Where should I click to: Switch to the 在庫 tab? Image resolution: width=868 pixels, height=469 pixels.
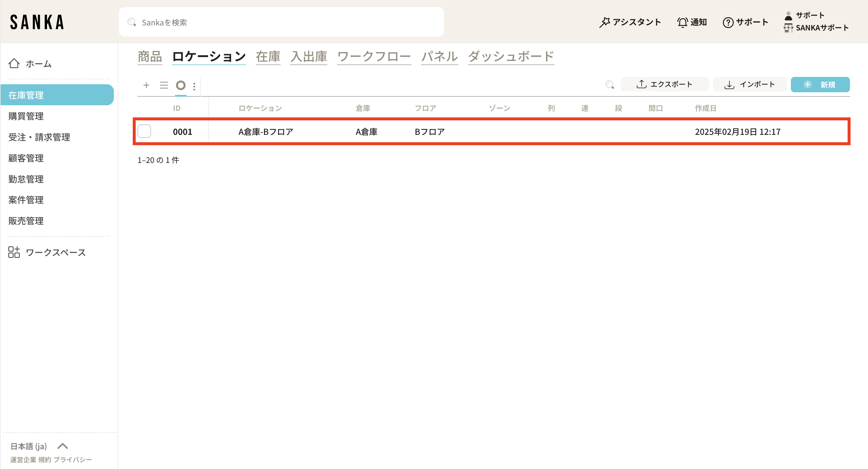click(x=268, y=56)
